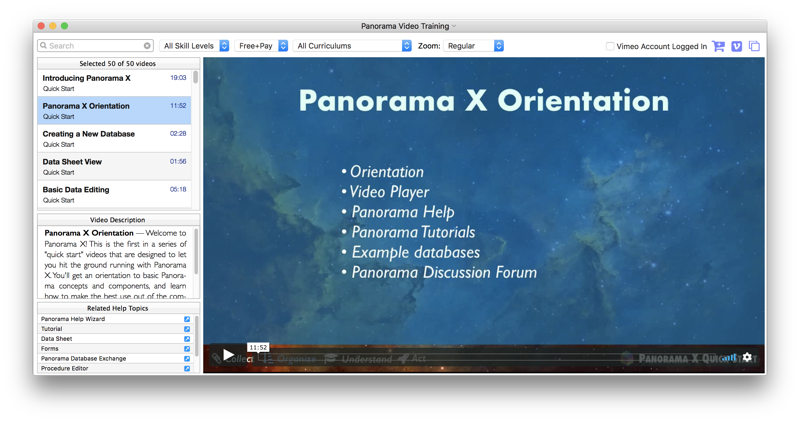Select Creating a New Database video
This screenshot has height=423, width=800.
click(114, 139)
